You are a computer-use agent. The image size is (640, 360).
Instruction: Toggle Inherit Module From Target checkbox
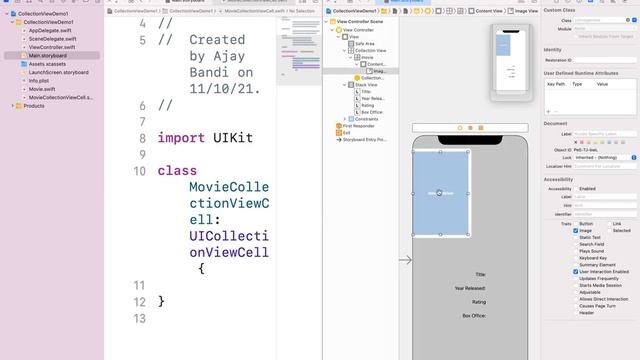[576, 37]
